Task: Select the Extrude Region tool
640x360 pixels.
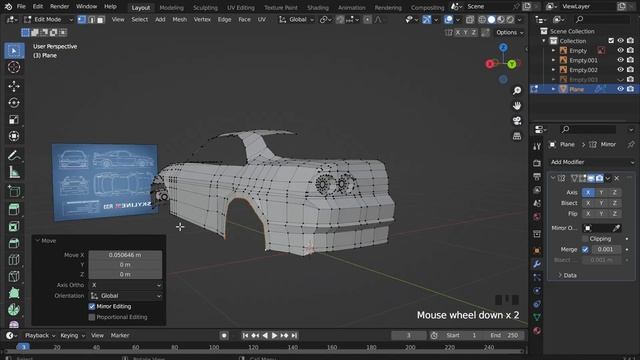Action: tap(14, 210)
